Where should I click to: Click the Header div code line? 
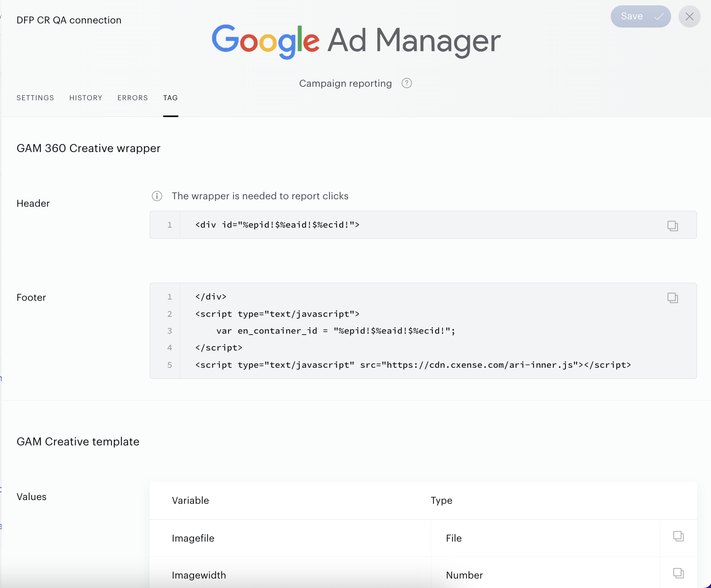(x=277, y=225)
